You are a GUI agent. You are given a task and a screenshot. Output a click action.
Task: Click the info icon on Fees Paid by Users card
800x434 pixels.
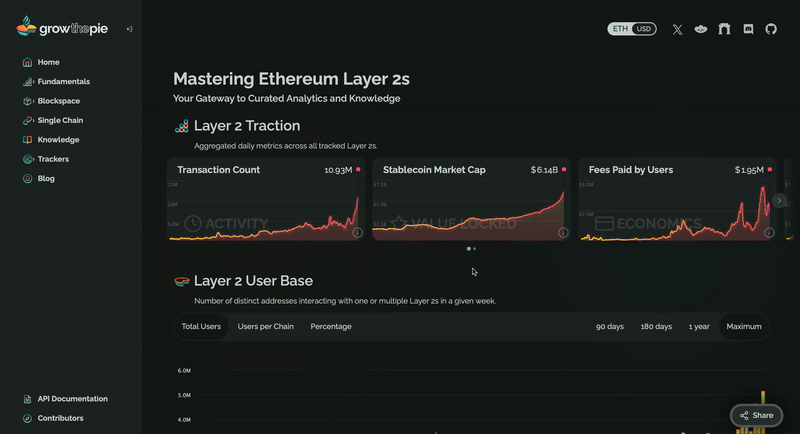[x=768, y=233]
